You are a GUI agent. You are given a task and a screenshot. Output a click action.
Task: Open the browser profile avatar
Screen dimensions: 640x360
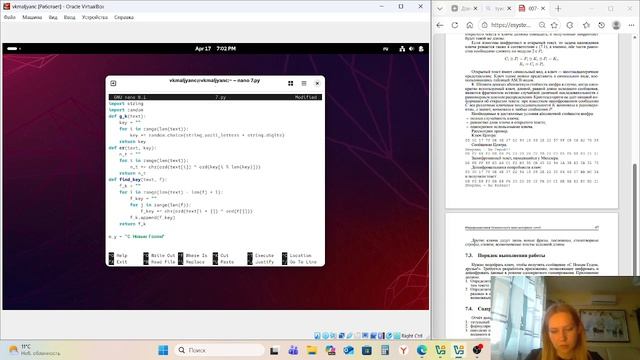[x=616, y=25]
